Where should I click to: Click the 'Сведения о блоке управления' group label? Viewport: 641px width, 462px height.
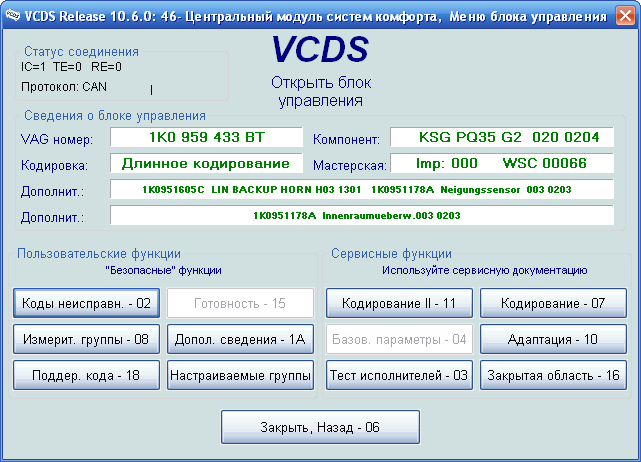coord(115,116)
